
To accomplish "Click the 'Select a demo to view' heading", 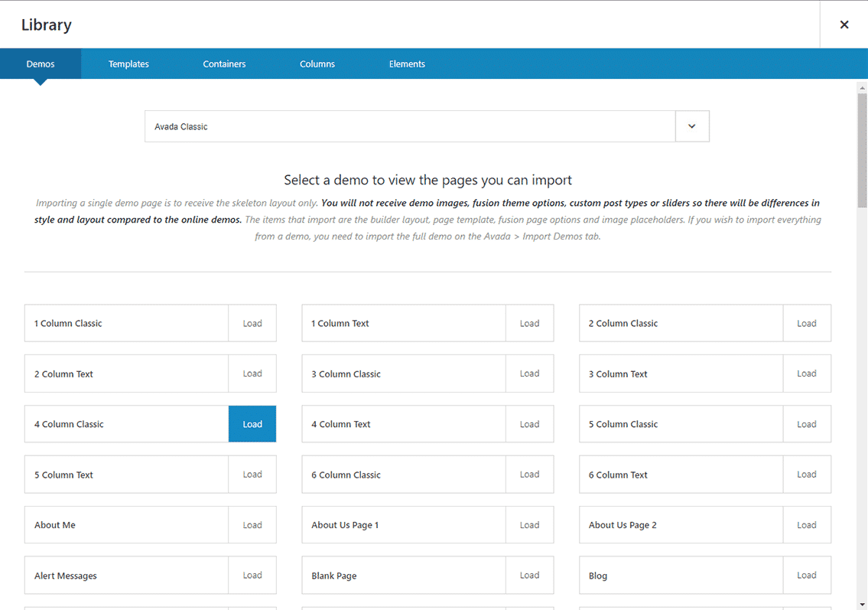I will point(428,180).
